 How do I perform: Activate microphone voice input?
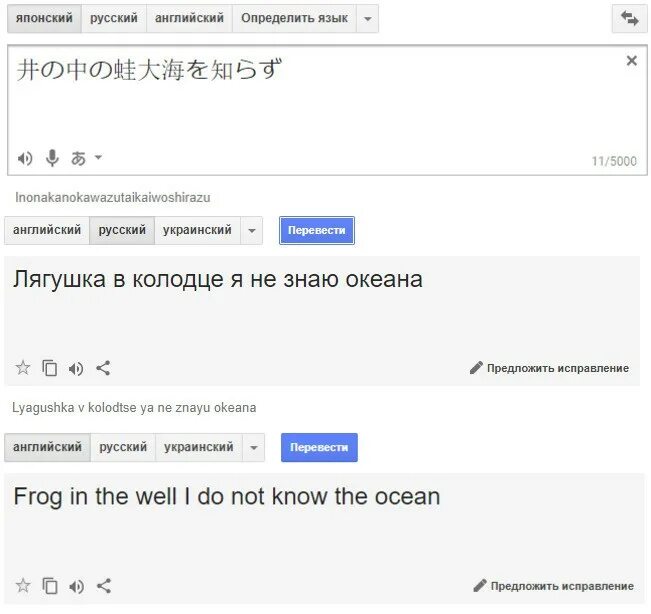coord(52,158)
